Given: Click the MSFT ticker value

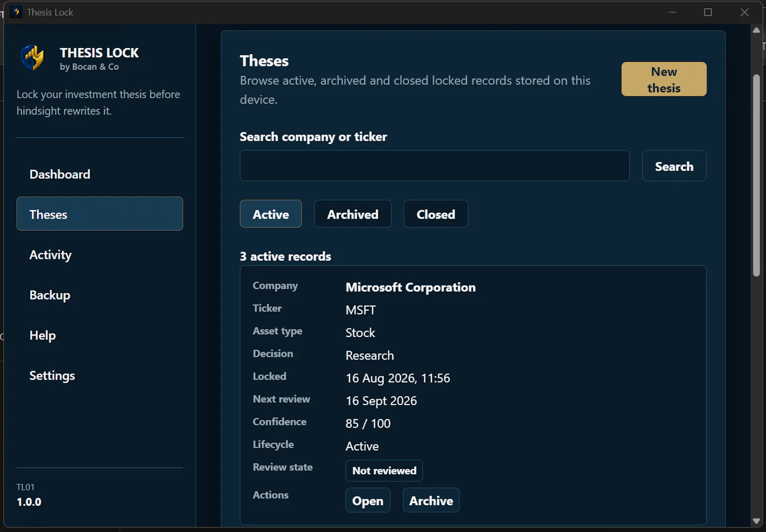Looking at the screenshot, I should pyautogui.click(x=360, y=310).
